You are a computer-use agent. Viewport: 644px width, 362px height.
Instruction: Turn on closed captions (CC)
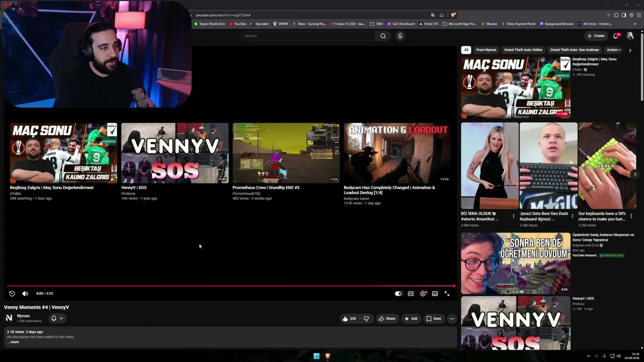(411, 294)
